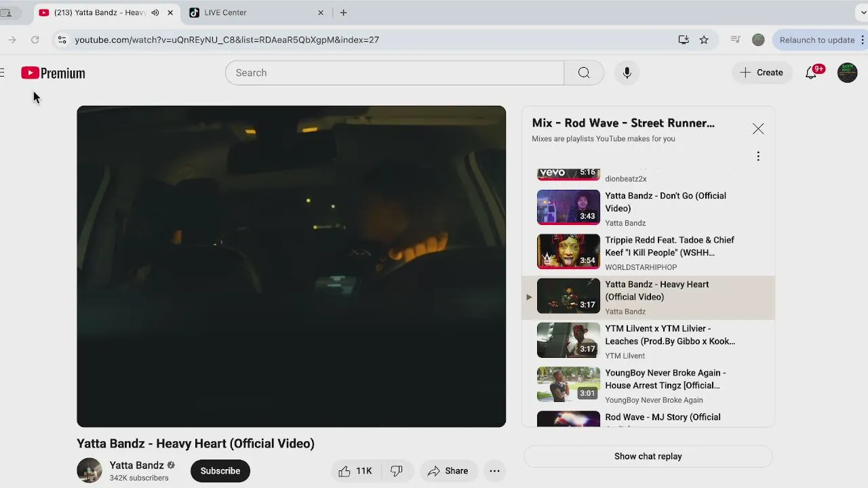
Task: Play YoungBoy House Arrest Tingz thumbnail
Action: 568,384
